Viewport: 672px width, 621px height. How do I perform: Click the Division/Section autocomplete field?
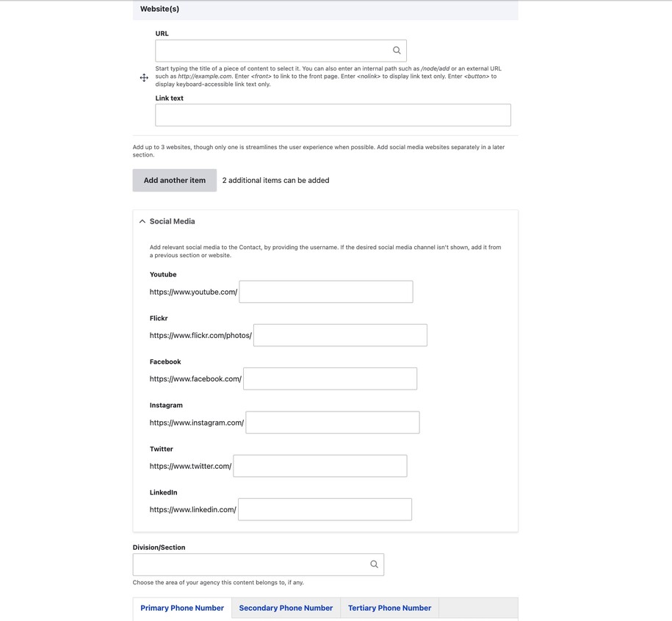coord(250,564)
